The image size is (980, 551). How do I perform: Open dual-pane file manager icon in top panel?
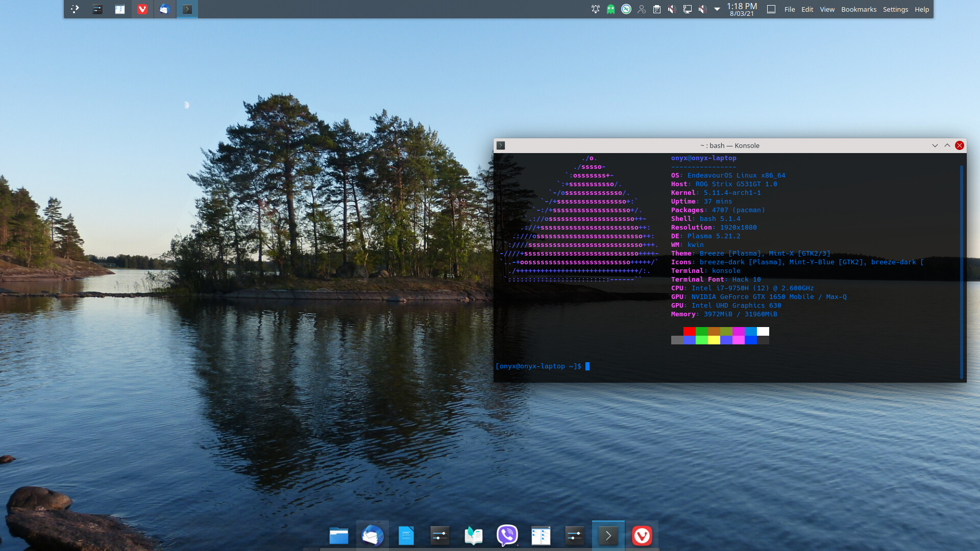120,9
